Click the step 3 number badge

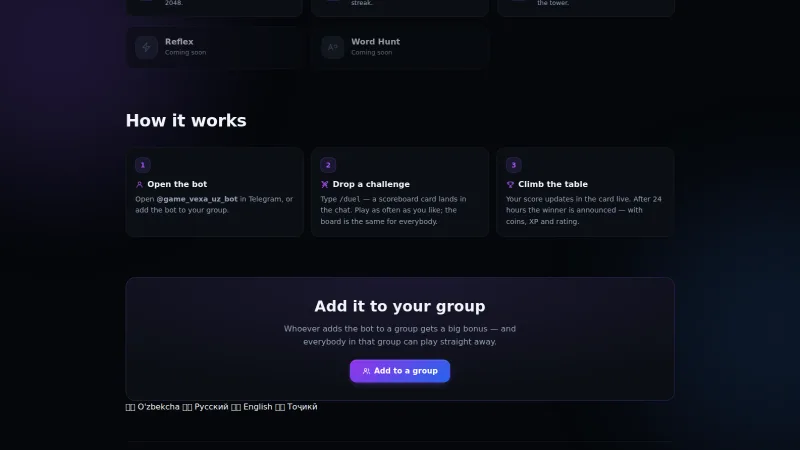(x=514, y=165)
